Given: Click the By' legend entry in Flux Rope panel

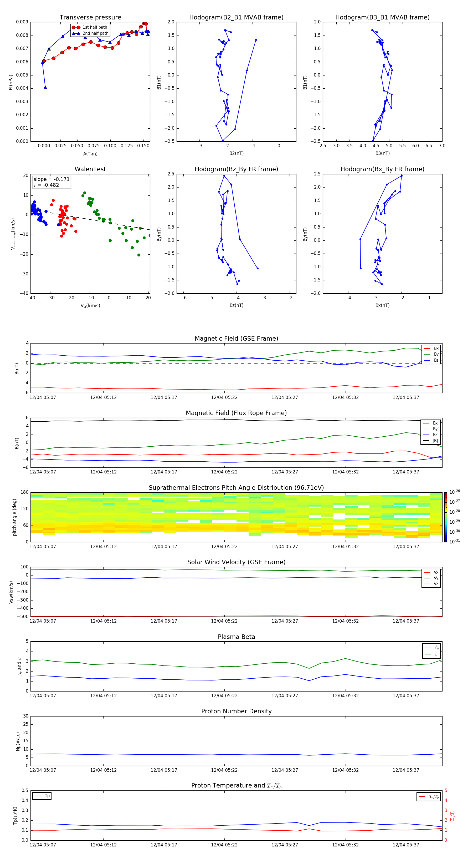Looking at the screenshot, I should (x=431, y=429).
